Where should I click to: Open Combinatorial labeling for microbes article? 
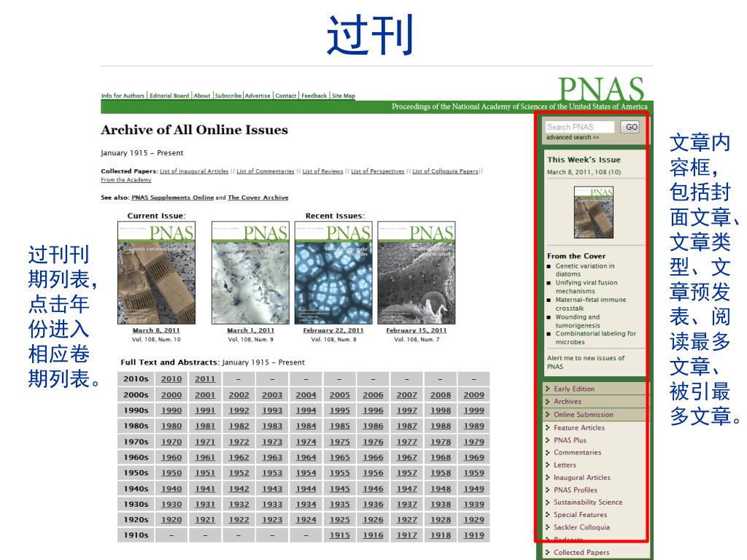pos(595,338)
